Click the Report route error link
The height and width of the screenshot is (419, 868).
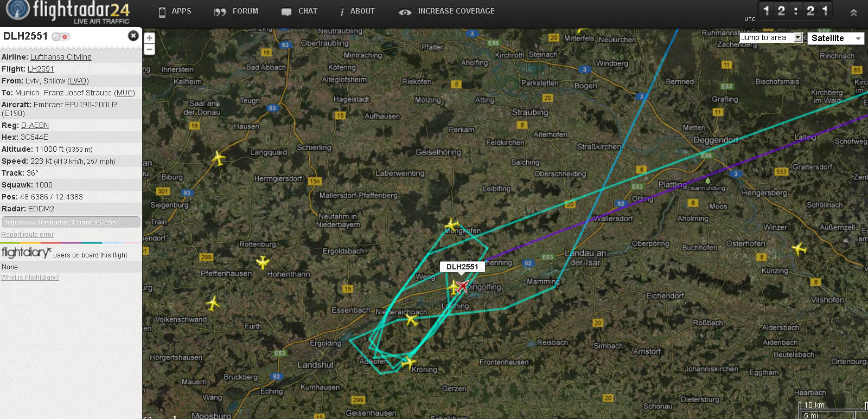pos(28,235)
